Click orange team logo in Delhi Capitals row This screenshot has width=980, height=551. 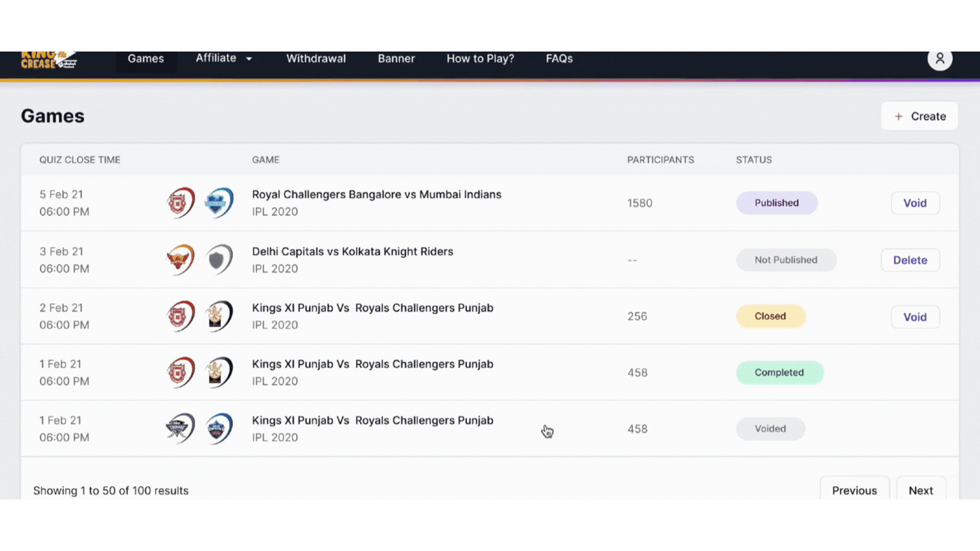[181, 260]
